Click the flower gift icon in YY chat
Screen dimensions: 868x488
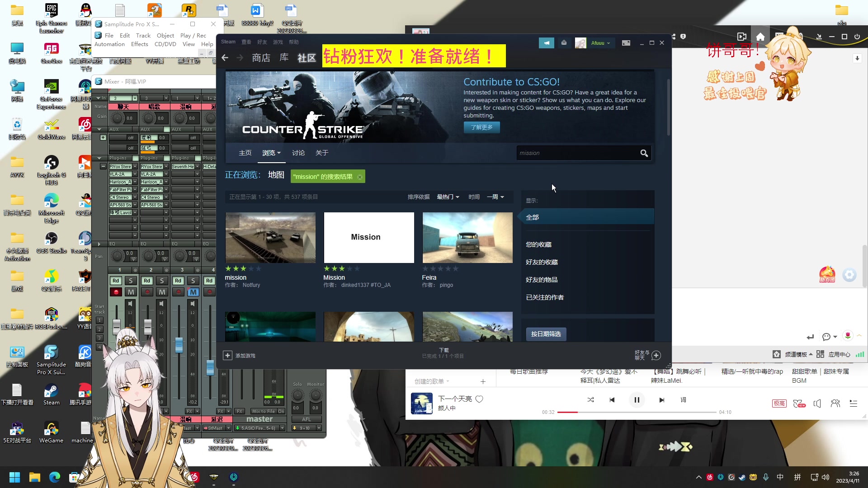[848, 336]
